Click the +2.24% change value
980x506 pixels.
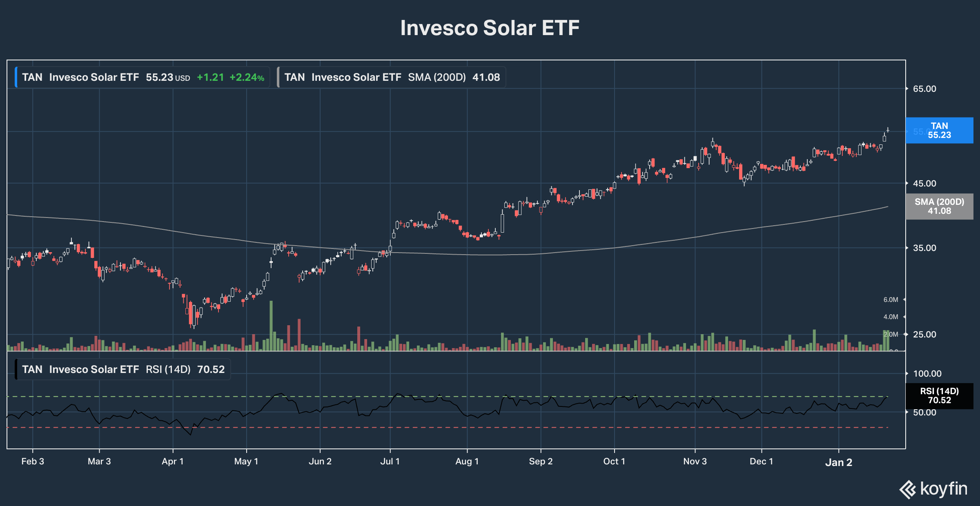click(247, 78)
